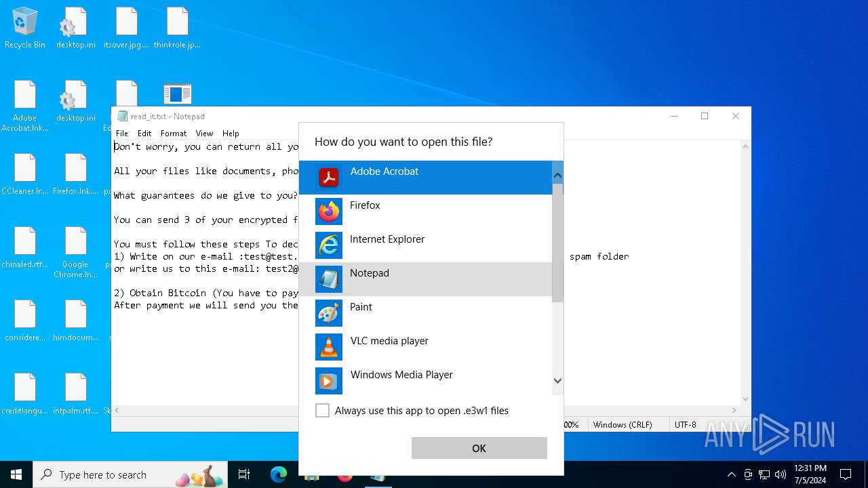Select the thinkrole.jp desktop file
868x488 pixels.
coord(177,28)
